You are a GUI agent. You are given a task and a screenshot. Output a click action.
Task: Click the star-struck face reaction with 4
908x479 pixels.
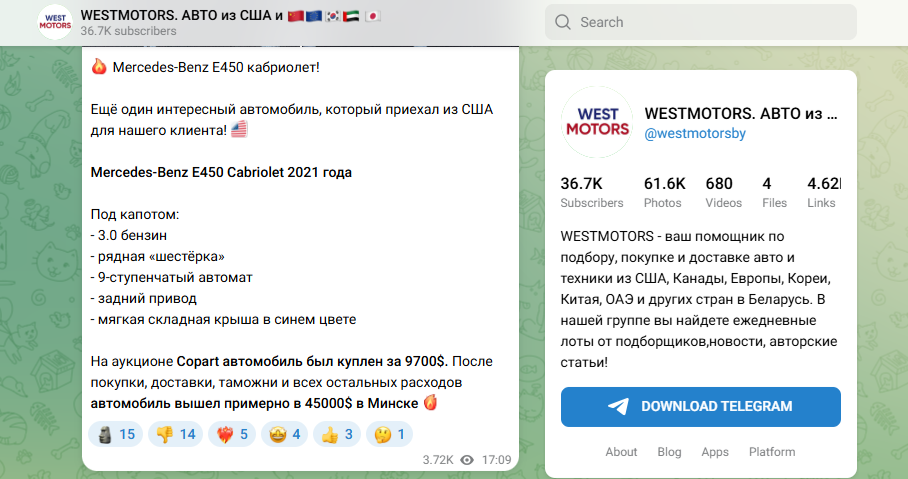[x=284, y=434]
